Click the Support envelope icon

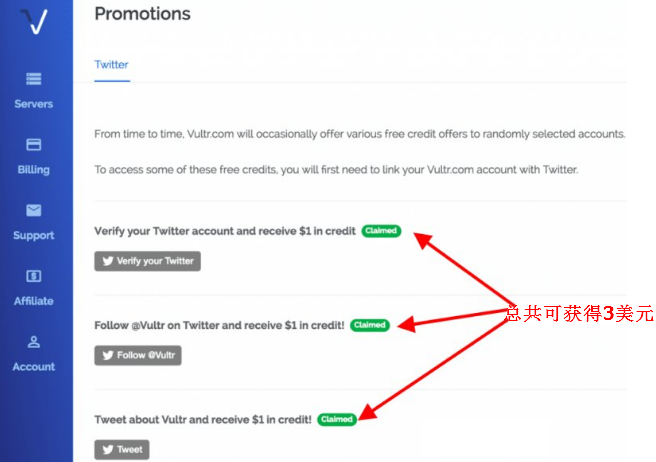pos(34,210)
